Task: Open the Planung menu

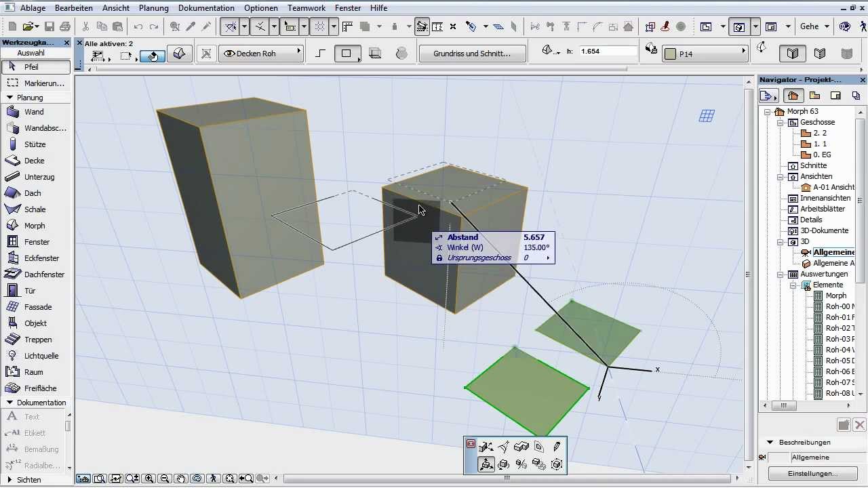Action: click(x=154, y=8)
